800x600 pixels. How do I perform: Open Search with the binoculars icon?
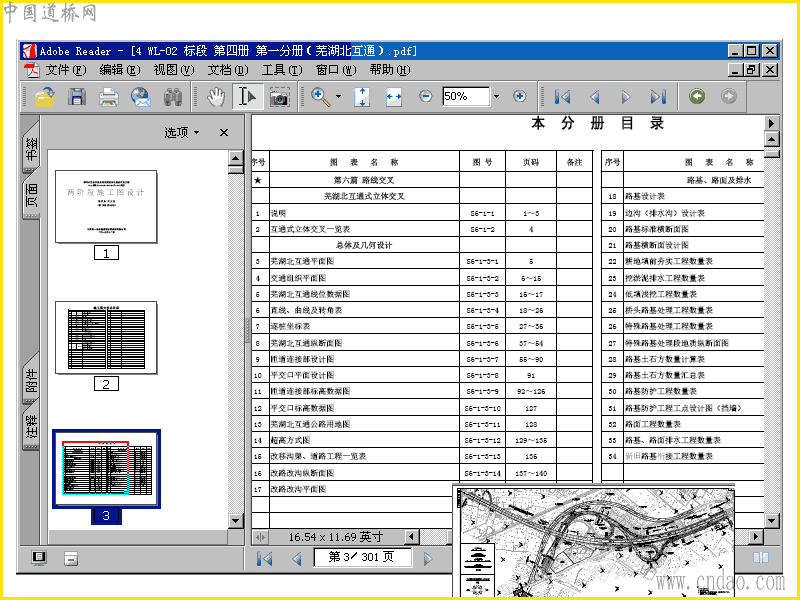(173, 96)
